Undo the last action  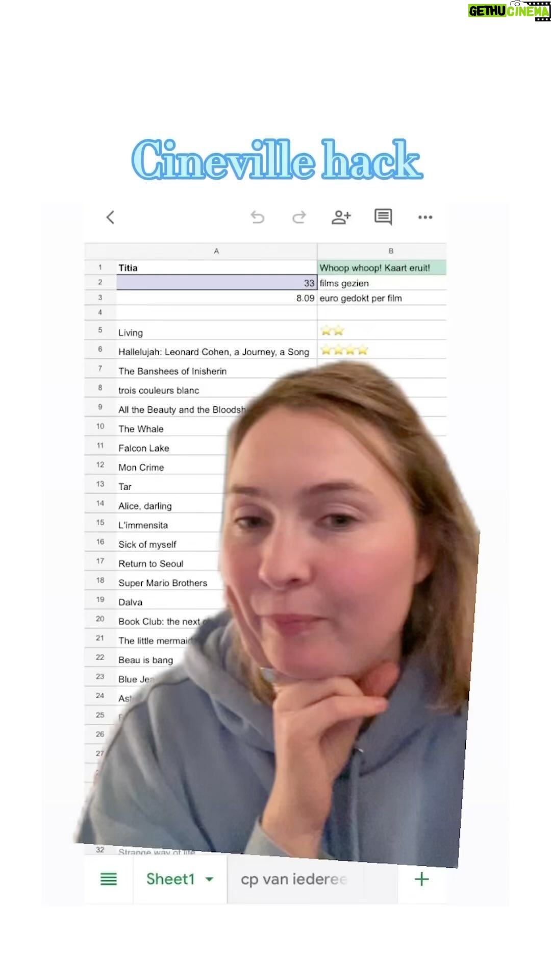coord(258,217)
